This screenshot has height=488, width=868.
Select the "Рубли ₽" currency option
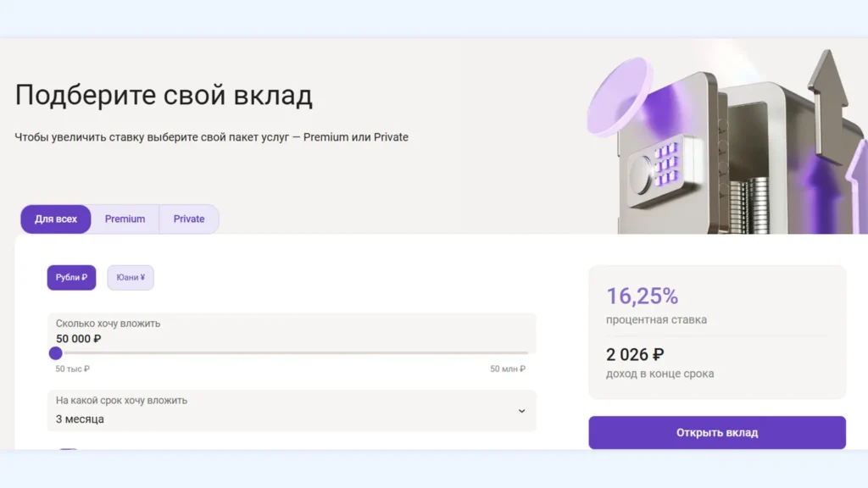(x=71, y=277)
